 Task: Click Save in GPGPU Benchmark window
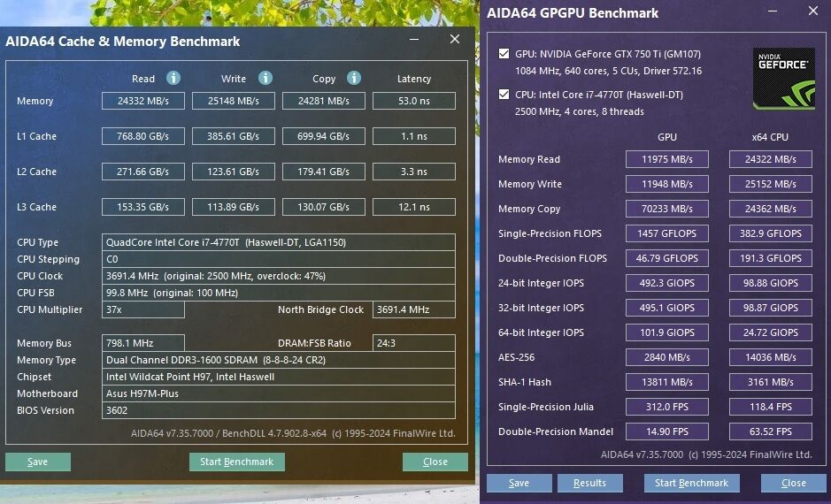pos(519,483)
